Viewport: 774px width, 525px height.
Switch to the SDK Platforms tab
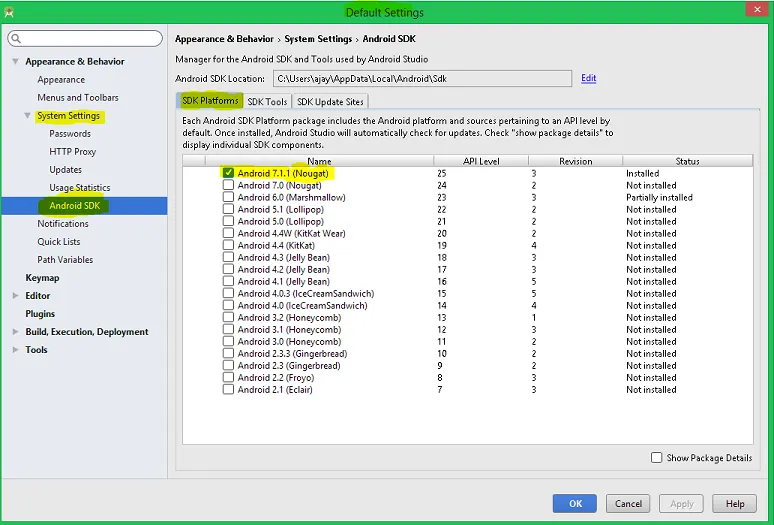click(210, 101)
